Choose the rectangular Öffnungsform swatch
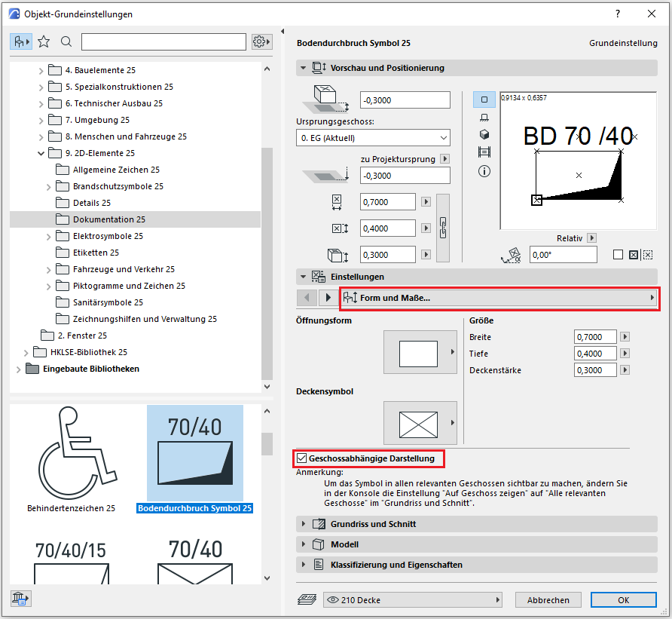672x619 pixels. click(419, 352)
